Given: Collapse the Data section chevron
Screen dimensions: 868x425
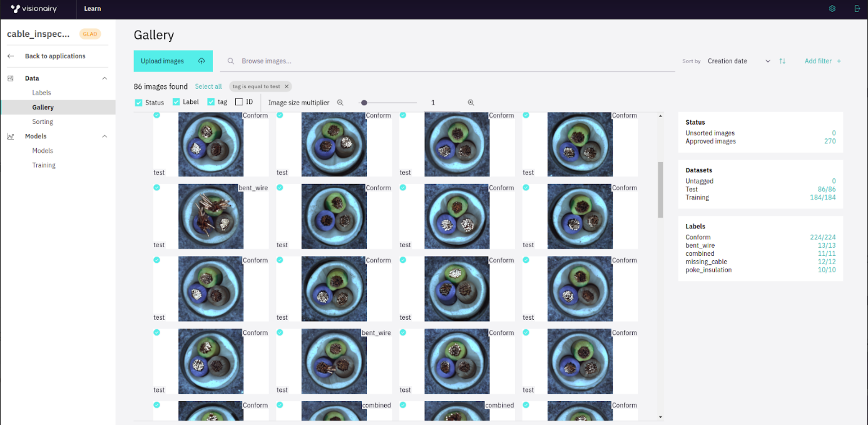Looking at the screenshot, I should [x=105, y=78].
